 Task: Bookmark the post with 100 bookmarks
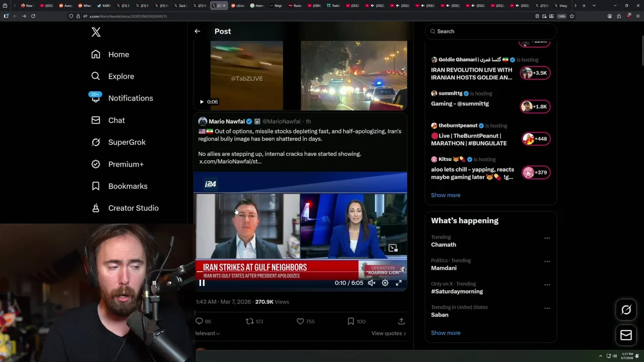(x=351, y=321)
